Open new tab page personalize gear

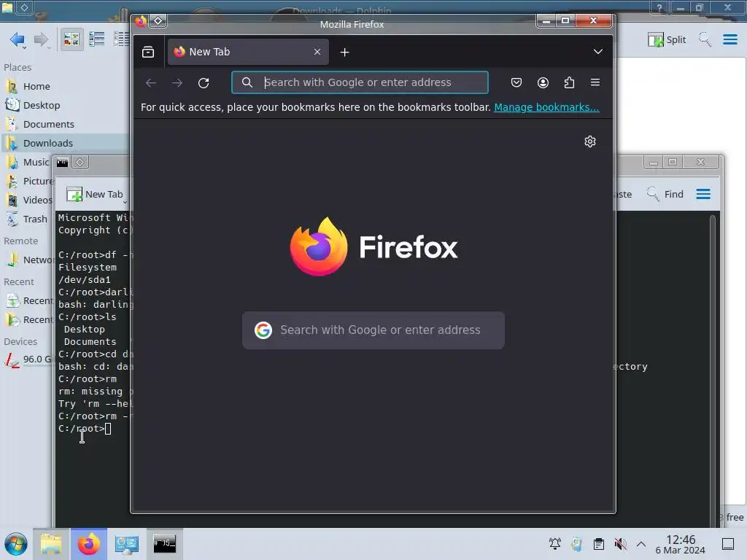pos(590,141)
